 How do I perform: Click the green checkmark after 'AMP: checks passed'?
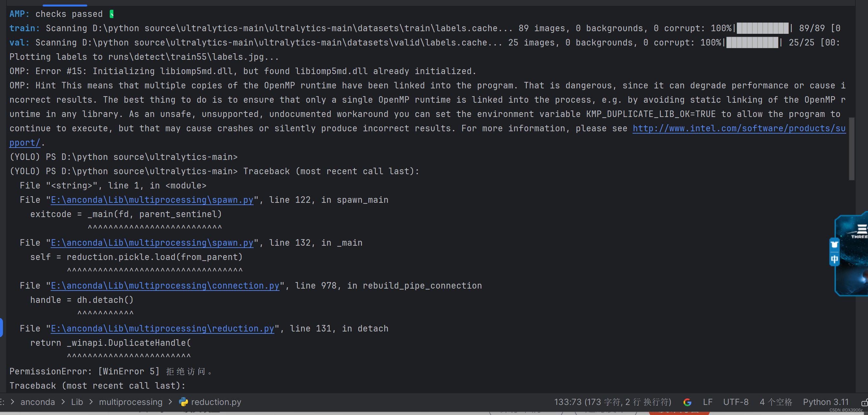point(111,14)
